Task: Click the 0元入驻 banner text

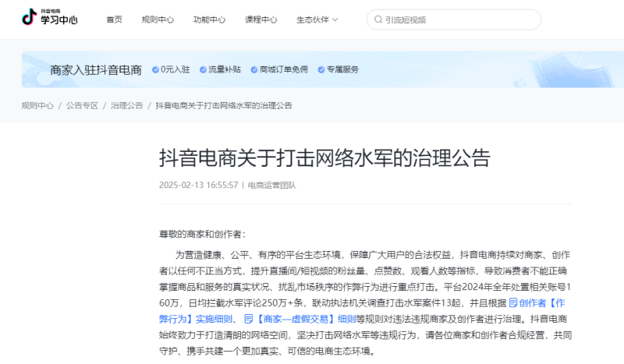Action: pyautogui.click(x=175, y=69)
